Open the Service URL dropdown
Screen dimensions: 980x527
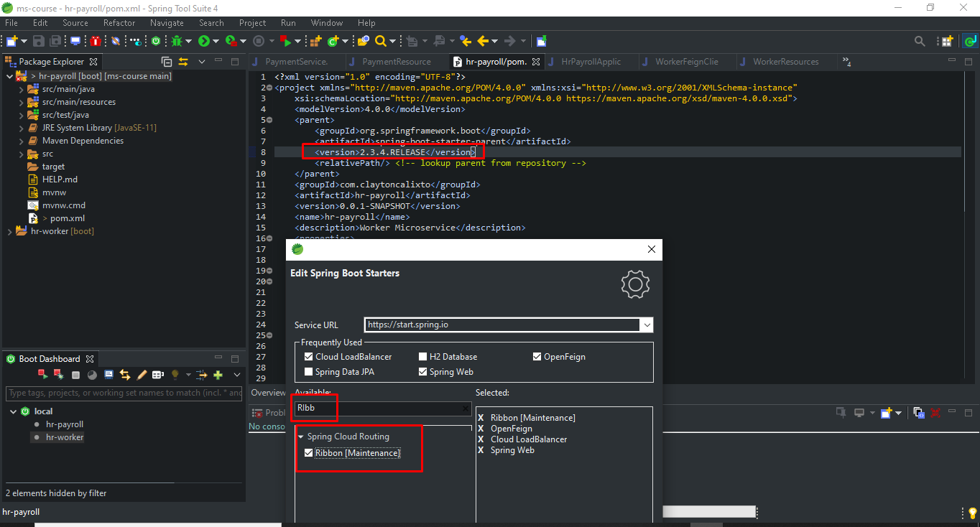(x=647, y=325)
